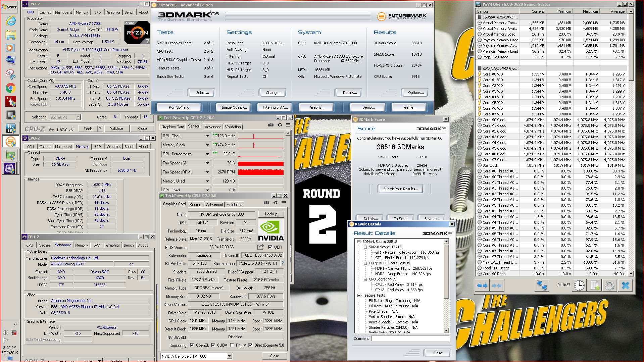The image size is (644, 362).
Task: Toggle CUDA checkbox in GPU-Z
Action: (x=213, y=345)
